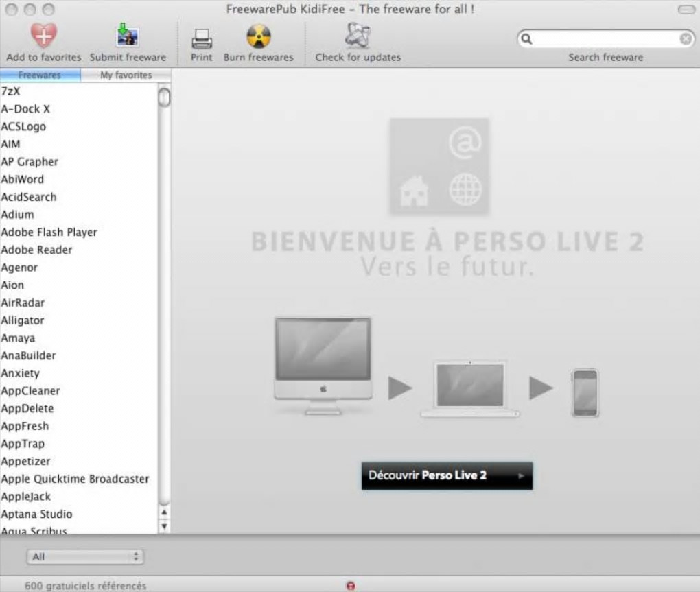Click the scroll down arrow of freeware list
The width and height of the screenshot is (700, 592).
[x=164, y=526]
